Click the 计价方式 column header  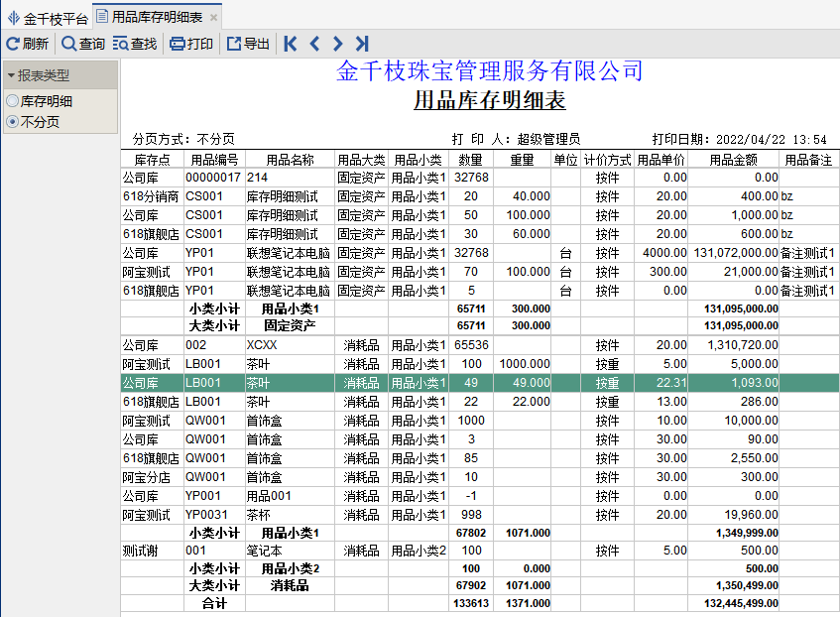point(608,160)
